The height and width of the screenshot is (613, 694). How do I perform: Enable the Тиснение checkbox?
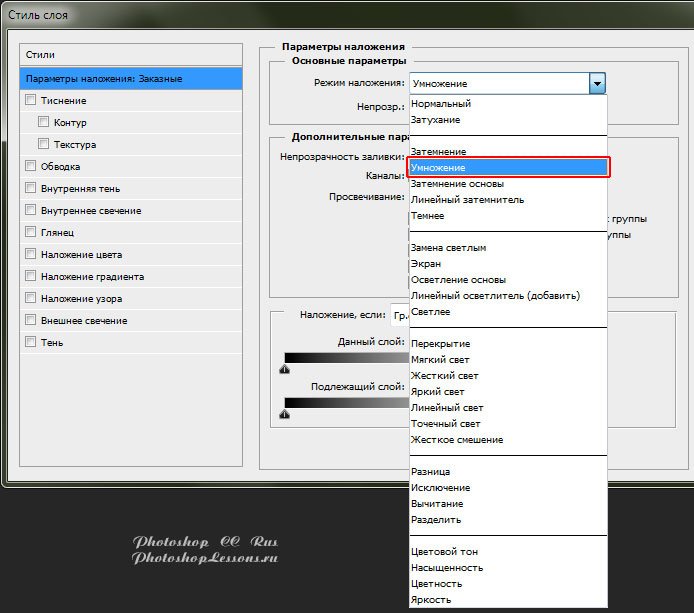click(31, 100)
